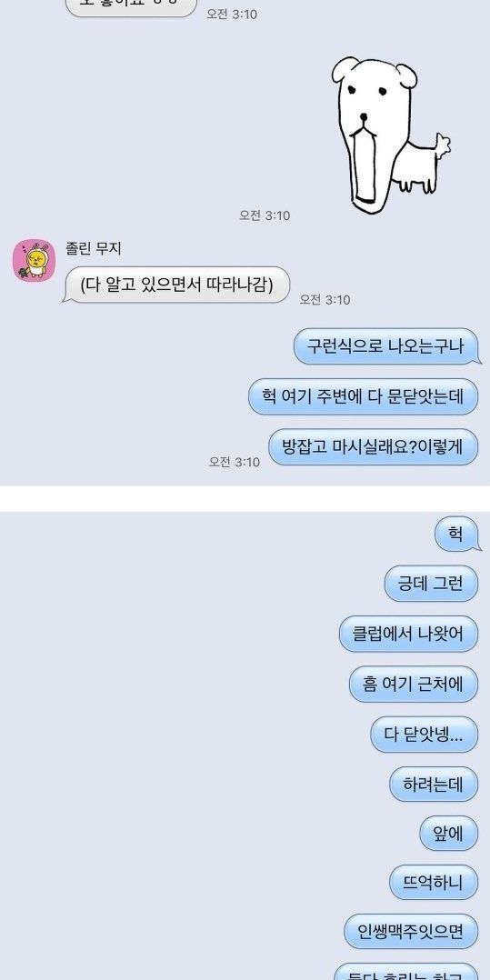The width and height of the screenshot is (490, 980).
Task: Tap the 구런식으로 나오는구나 message bubble
Action: pyautogui.click(x=387, y=346)
